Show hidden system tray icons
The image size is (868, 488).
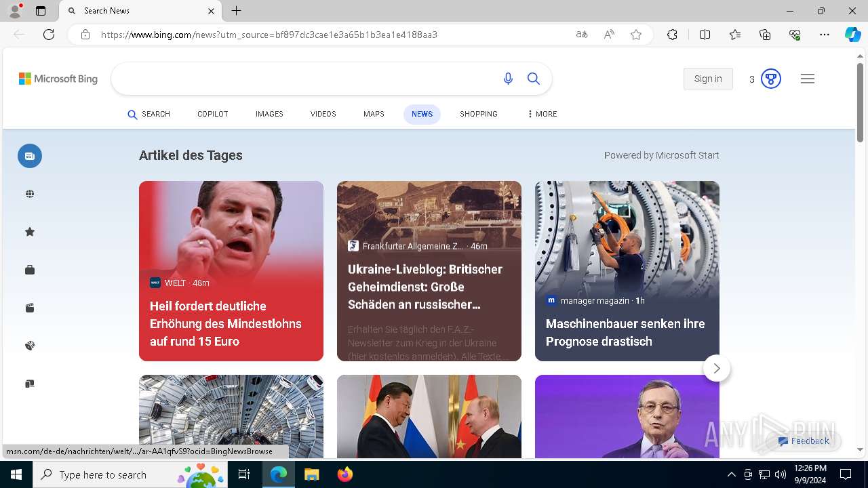click(731, 474)
